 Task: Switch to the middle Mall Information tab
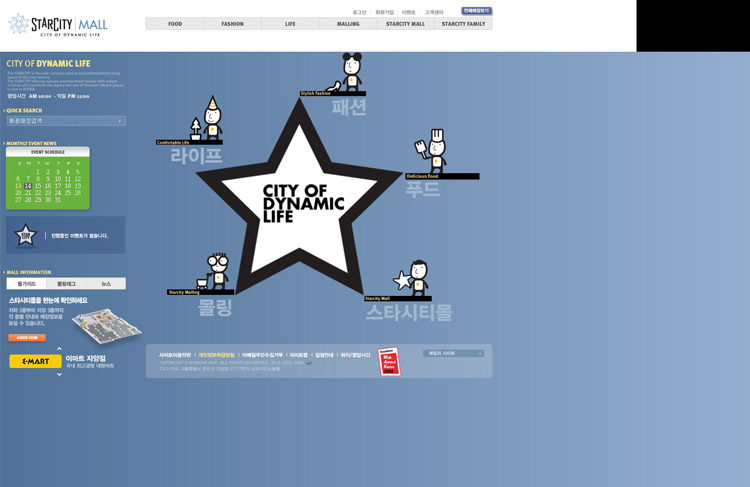[66, 284]
